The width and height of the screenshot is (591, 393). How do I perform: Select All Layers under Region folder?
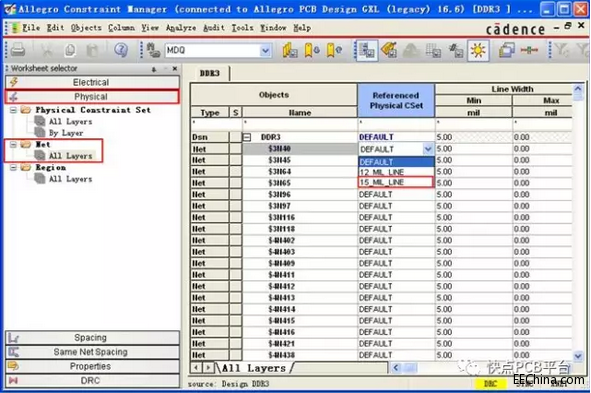70,179
